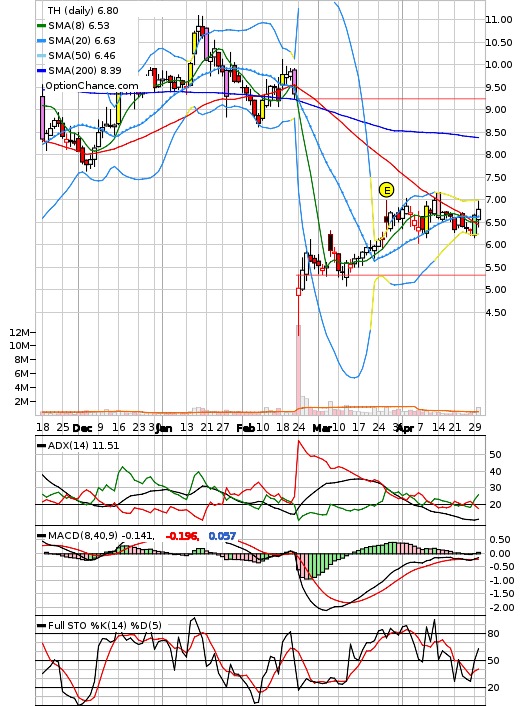Click the SMA(50) light blue legend swatch
This screenshot has height=706, width=526.
41,56
